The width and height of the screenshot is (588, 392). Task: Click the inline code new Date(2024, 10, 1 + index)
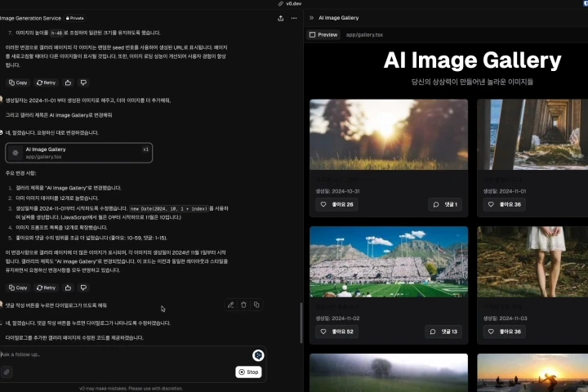(x=169, y=208)
